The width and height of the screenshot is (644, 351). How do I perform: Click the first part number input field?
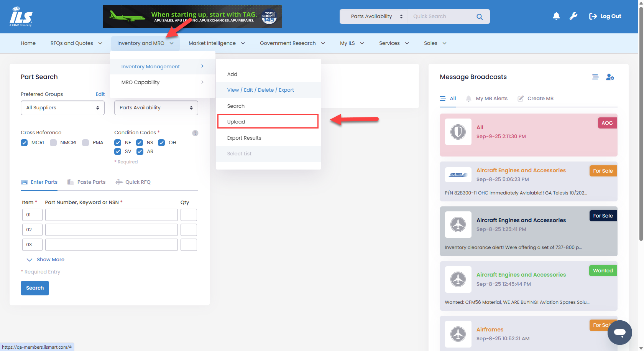pos(111,215)
